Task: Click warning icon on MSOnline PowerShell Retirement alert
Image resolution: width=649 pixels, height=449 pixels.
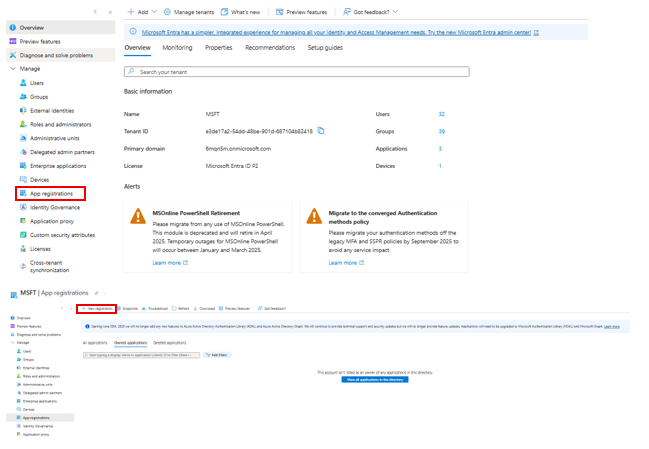Action: tap(138, 216)
